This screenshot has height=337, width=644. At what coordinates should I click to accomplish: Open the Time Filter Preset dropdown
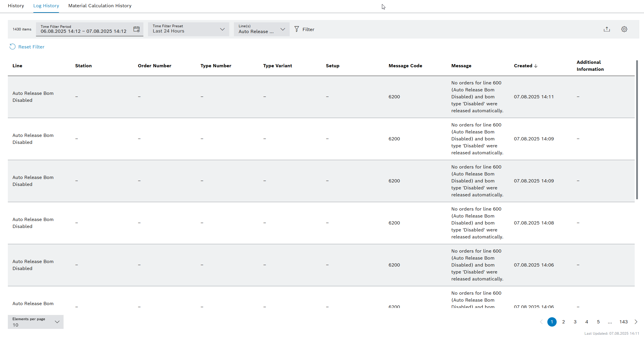(x=223, y=29)
